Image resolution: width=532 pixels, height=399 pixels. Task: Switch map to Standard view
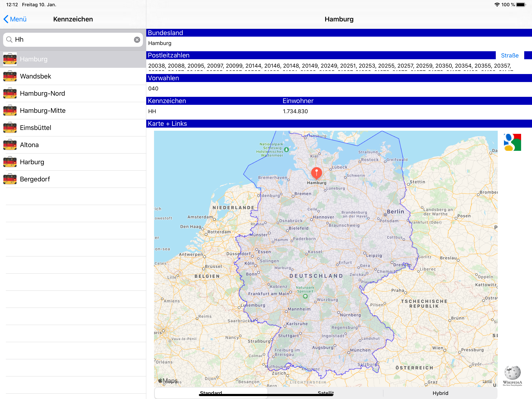tap(211, 393)
